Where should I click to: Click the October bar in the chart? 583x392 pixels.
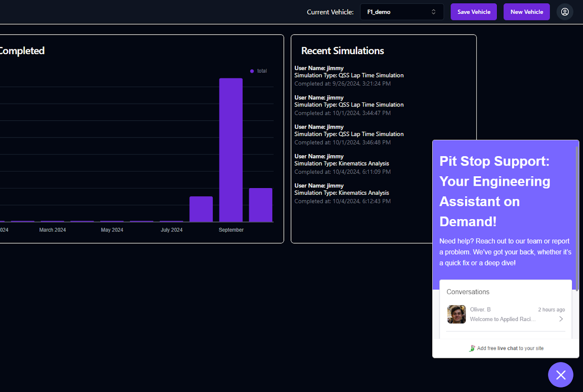click(x=261, y=205)
